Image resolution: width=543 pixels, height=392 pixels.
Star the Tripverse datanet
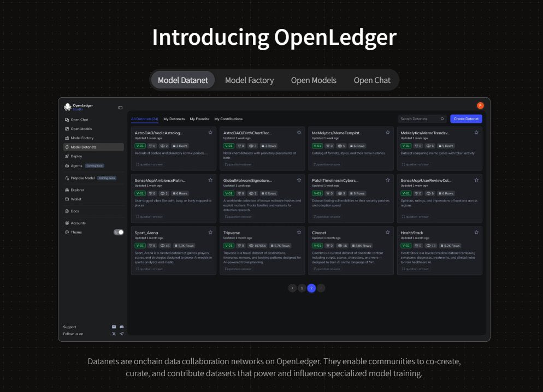pyautogui.click(x=299, y=232)
